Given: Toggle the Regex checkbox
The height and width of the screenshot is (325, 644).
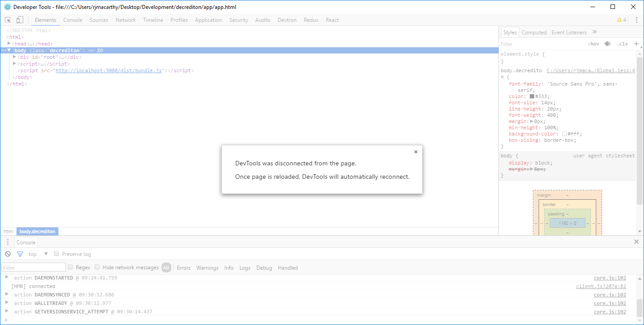Looking at the screenshot, I should tap(71, 267).
